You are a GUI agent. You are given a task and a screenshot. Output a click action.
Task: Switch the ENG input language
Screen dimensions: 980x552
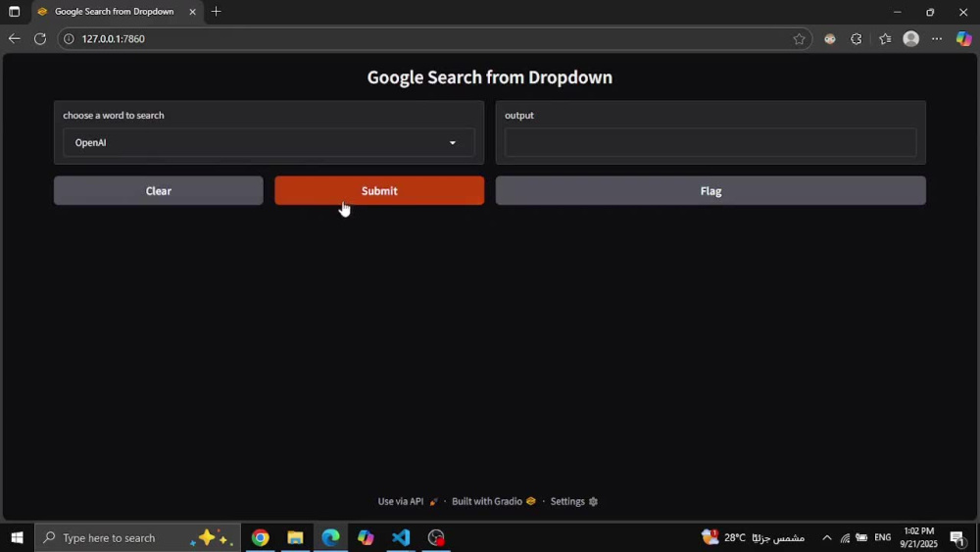point(883,537)
